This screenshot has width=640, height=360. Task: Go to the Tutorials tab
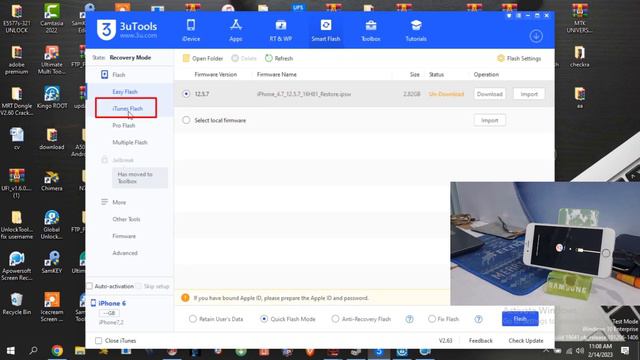416,30
